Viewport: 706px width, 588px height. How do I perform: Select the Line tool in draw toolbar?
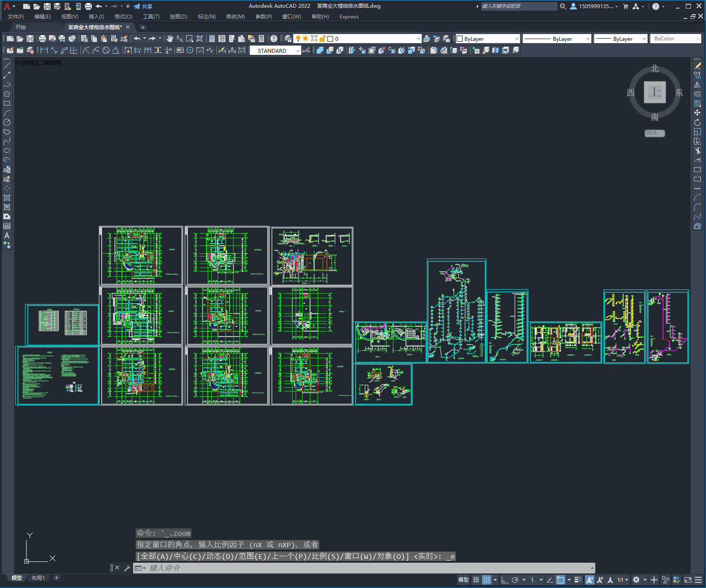click(7, 66)
